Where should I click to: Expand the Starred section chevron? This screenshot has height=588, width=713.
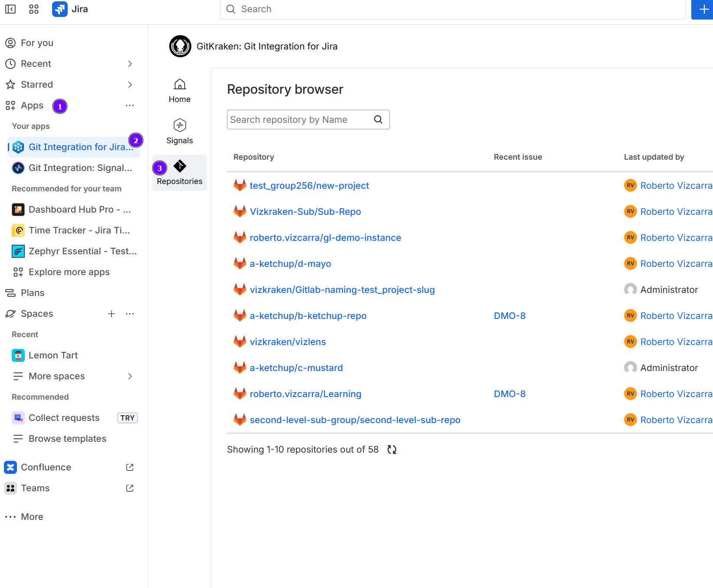pyautogui.click(x=130, y=85)
